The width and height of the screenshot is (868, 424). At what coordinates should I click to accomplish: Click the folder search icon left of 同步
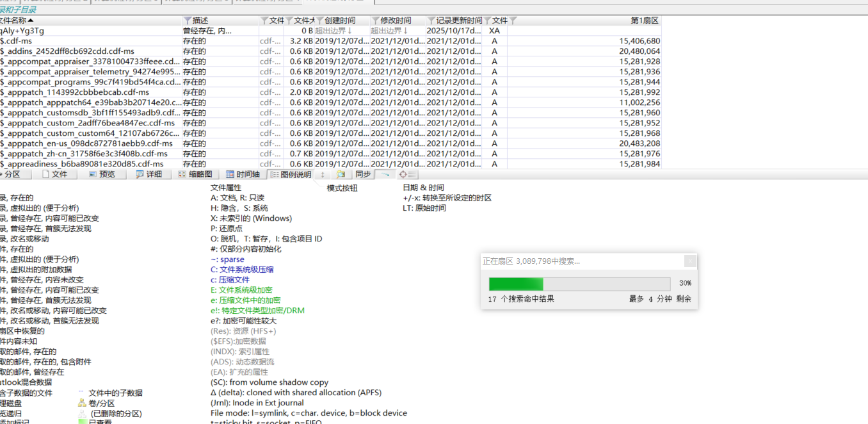coord(341,174)
